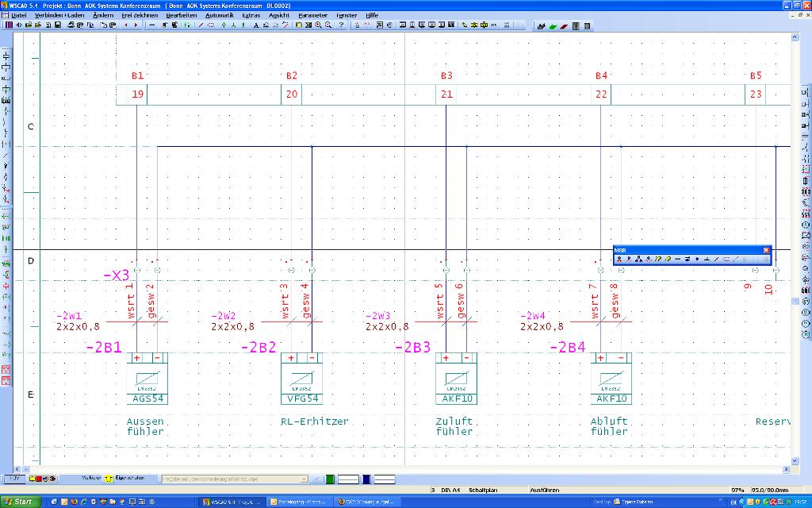Open the Fenster menu
Viewport: 812px width, 508px height.
(x=347, y=16)
